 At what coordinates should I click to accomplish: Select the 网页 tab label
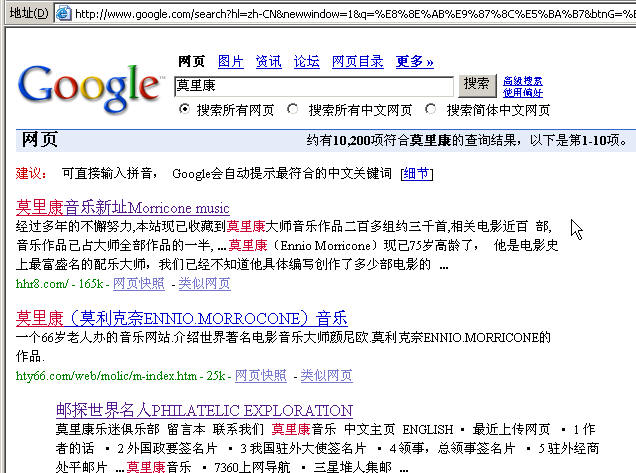point(191,62)
